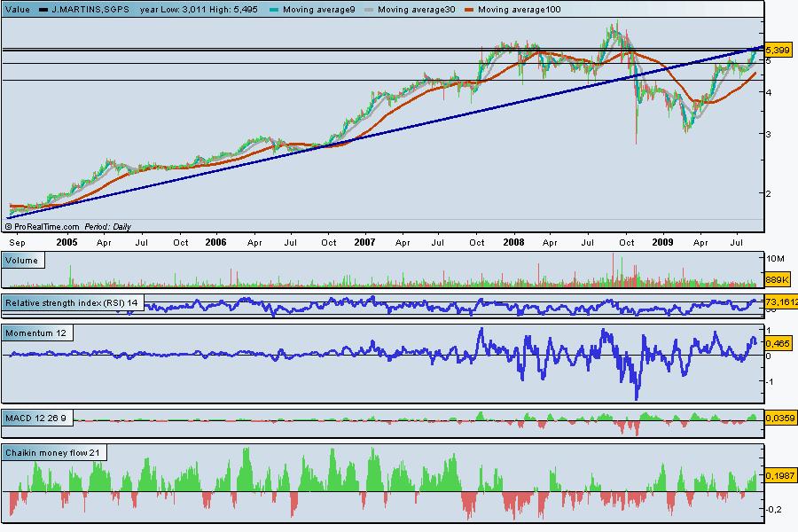Click the 2008 year label on time axis
Image resolution: width=798 pixels, height=532 pixels.
[x=513, y=242]
